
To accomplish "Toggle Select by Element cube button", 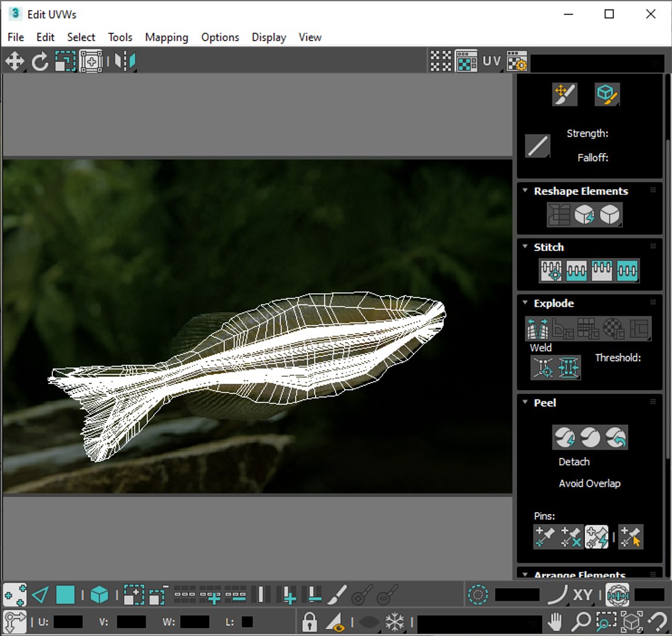I will coord(100,595).
